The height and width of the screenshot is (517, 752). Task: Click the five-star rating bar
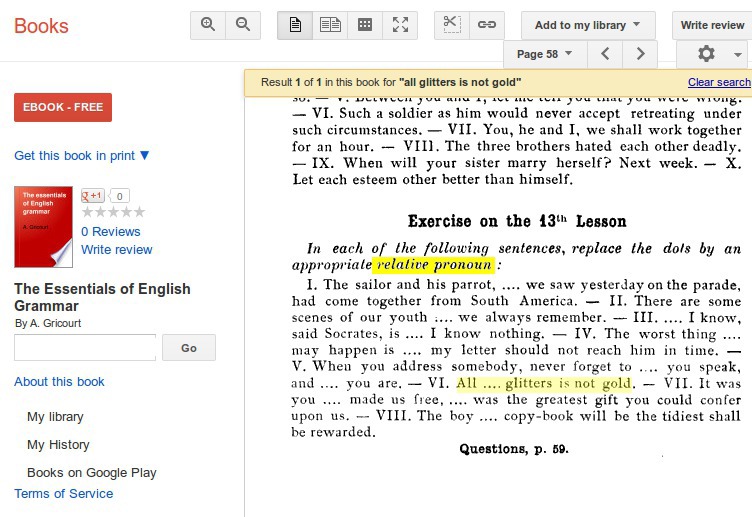coord(113,212)
